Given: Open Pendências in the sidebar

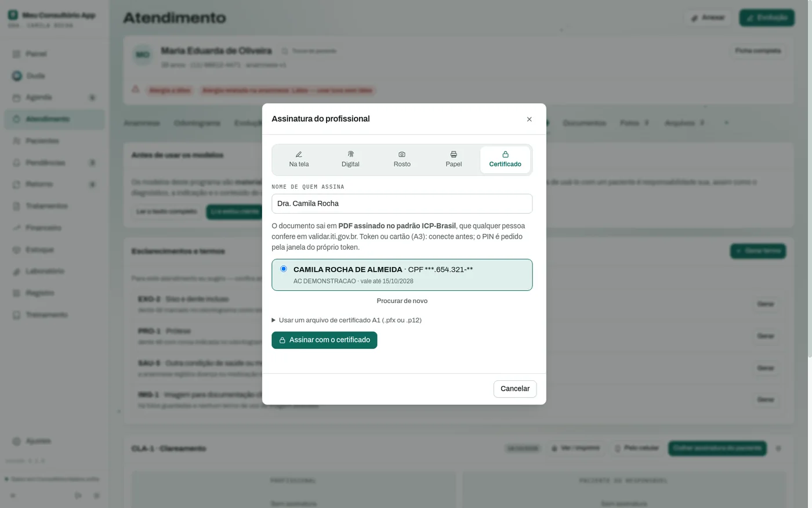Looking at the screenshot, I should click(55, 163).
